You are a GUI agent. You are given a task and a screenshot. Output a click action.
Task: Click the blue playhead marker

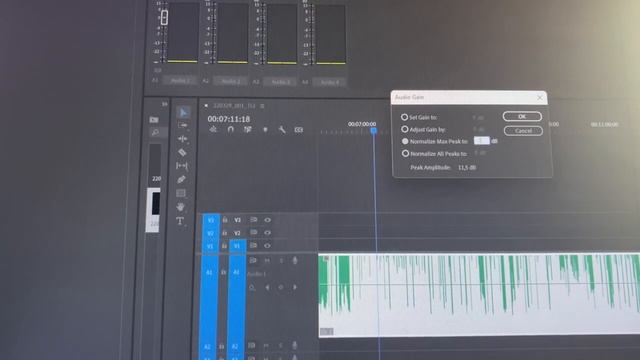point(373,131)
